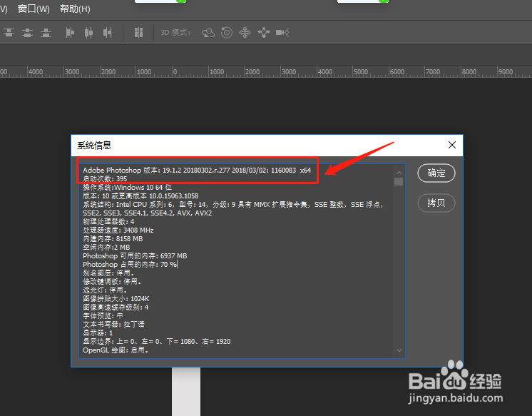This screenshot has height=416, width=532.
Task: Click the 版本: 10 或更高版本 10.0.15063.1058 line
Action: coord(140,196)
